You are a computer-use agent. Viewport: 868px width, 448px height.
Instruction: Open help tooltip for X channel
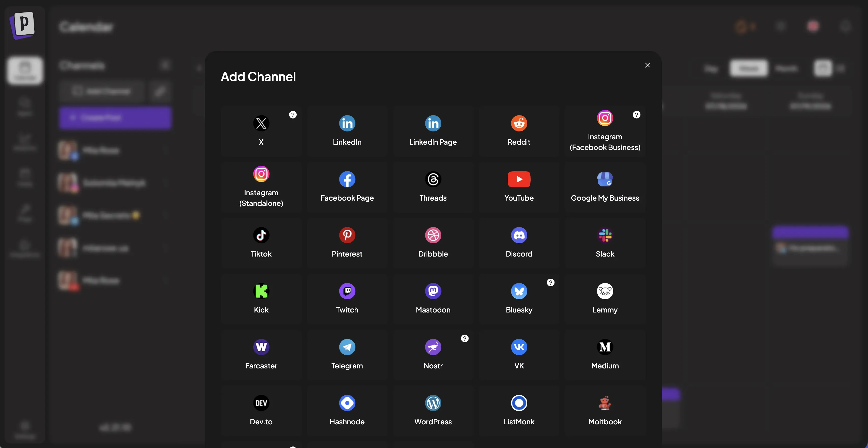tap(293, 115)
